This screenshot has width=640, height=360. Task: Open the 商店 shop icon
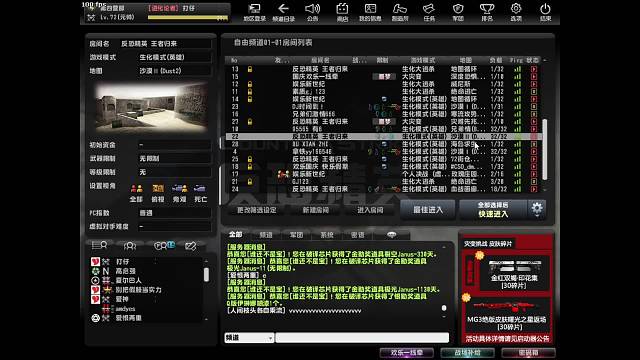pos(342,12)
